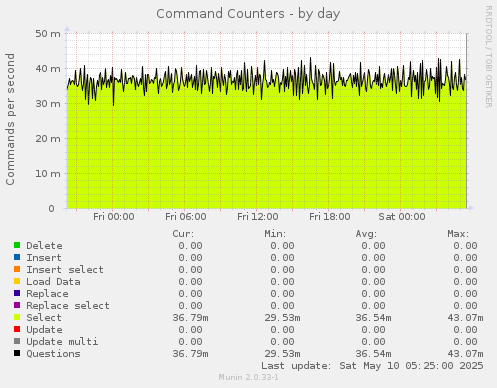Click Select average value 36.54m
Viewport: 497px width, 388px height.
[x=373, y=318]
